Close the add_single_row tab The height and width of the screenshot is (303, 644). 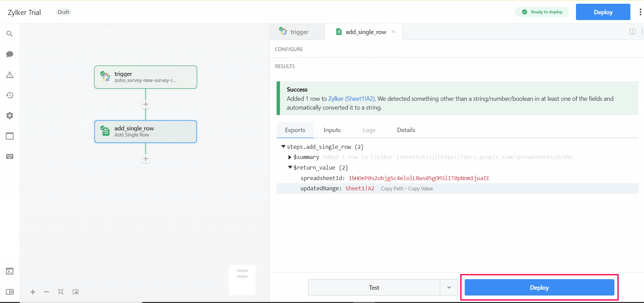click(x=393, y=32)
